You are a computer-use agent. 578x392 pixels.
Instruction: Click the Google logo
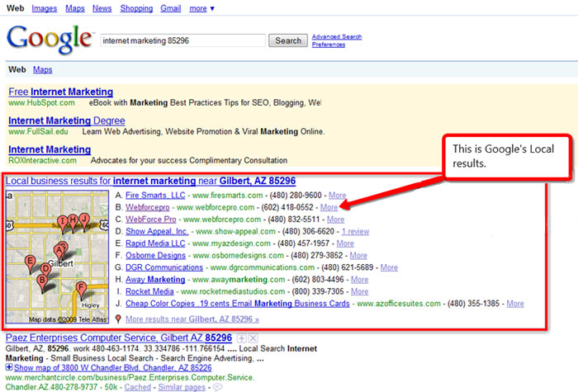pos(50,40)
